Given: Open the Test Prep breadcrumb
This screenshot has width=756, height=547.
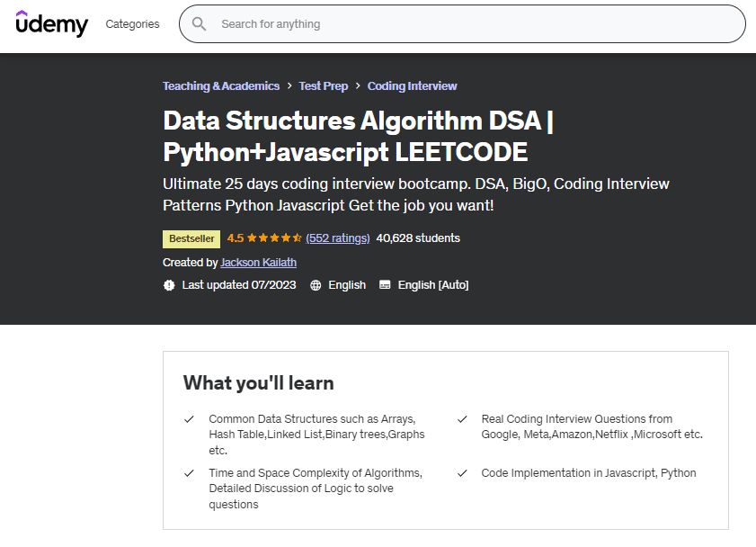Looking at the screenshot, I should click(x=324, y=86).
